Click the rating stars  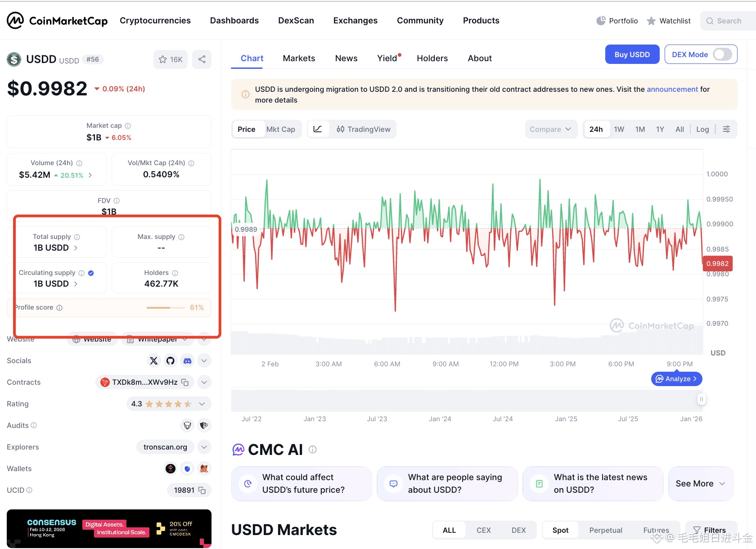coord(169,404)
